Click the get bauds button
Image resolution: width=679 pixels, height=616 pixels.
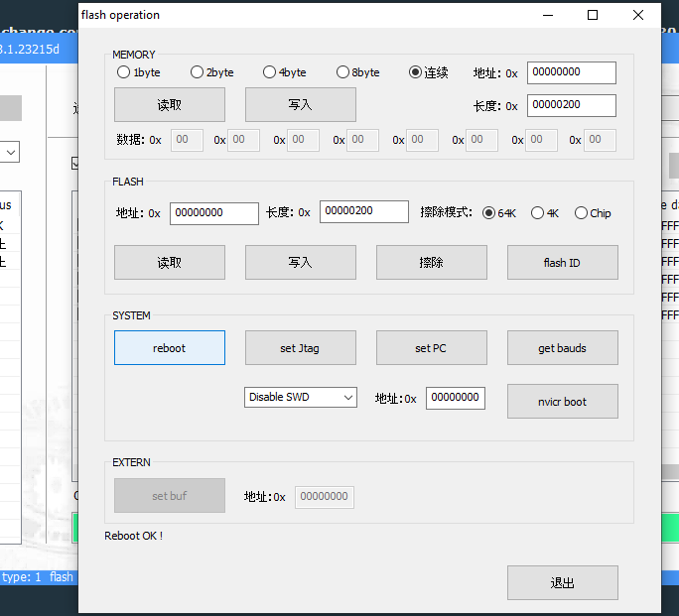[x=563, y=348]
